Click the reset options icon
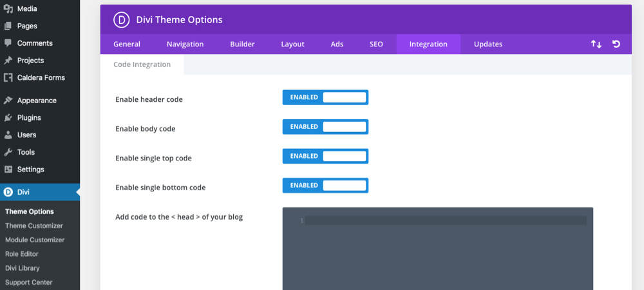 tap(616, 44)
